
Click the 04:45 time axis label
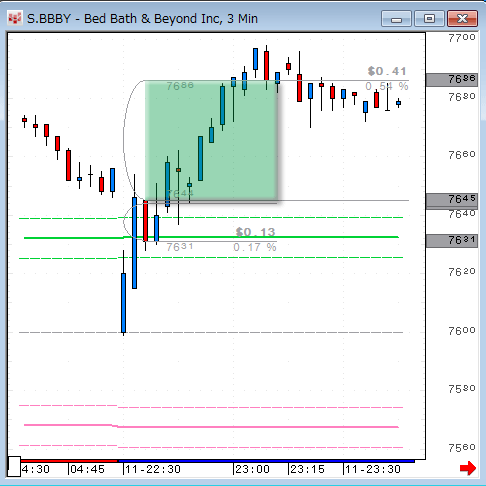coord(87,469)
